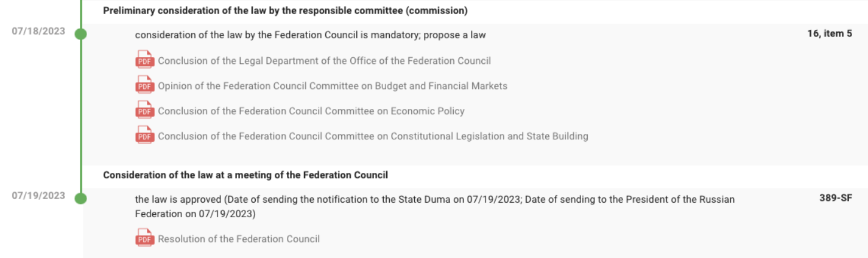Click Consideration of the law at a meeting heading

pos(245,175)
